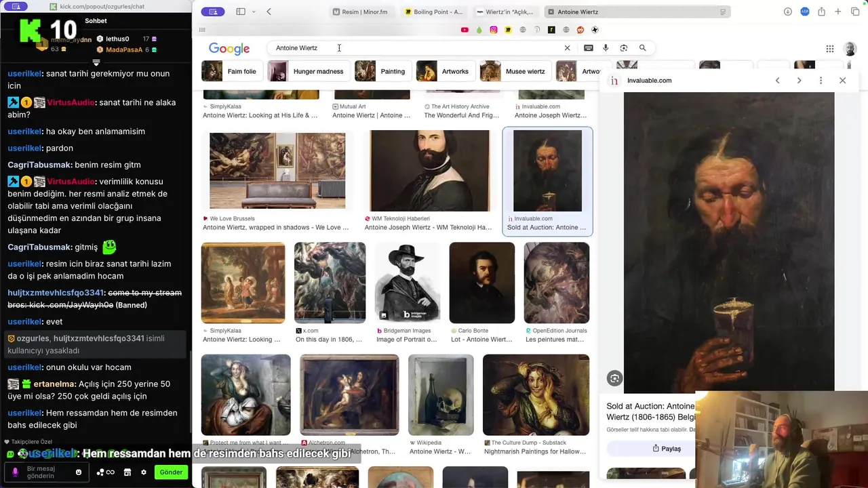The height and width of the screenshot is (488, 868).
Task: Expand the sidebar dropdown chevron
Action: [x=254, y=12]
